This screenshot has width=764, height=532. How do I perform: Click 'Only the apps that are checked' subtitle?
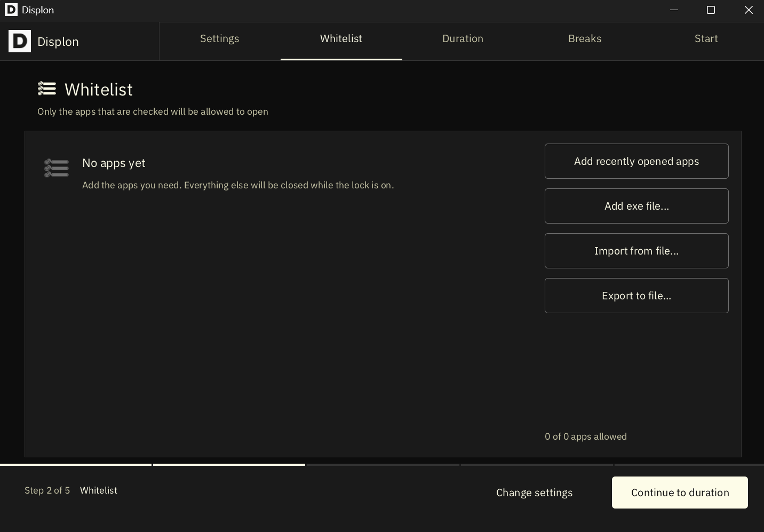pos(153,112)
